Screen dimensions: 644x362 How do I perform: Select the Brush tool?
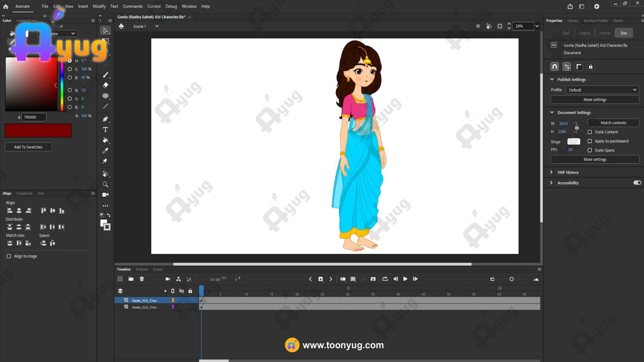[x=105, y=75]
